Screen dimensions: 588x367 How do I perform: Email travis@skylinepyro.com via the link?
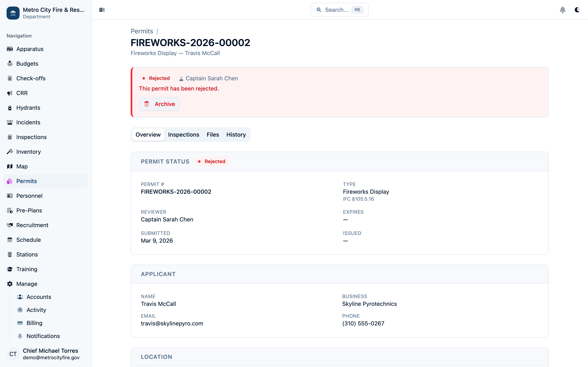[x=172, y=323]
